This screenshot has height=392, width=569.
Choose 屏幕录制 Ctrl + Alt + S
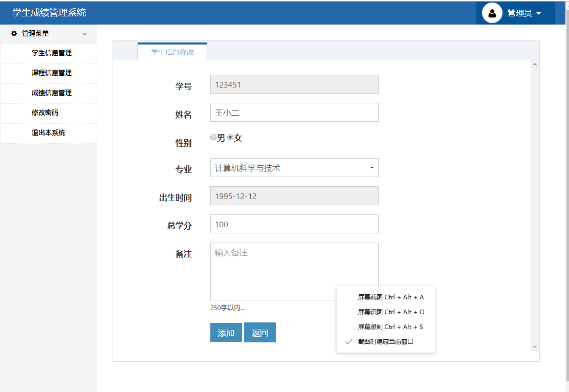coord(386,327)
